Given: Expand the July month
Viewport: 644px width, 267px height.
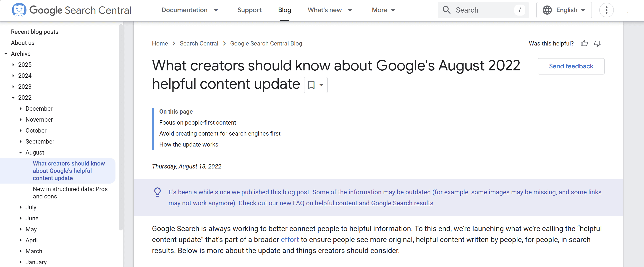Looking at the screenshot, I should pos(21,207).
